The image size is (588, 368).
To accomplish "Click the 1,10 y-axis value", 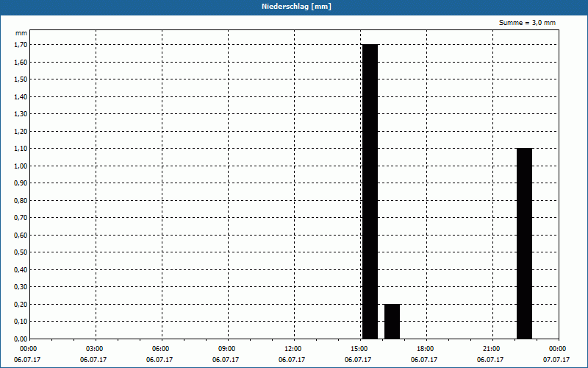I will click(21, 149).
